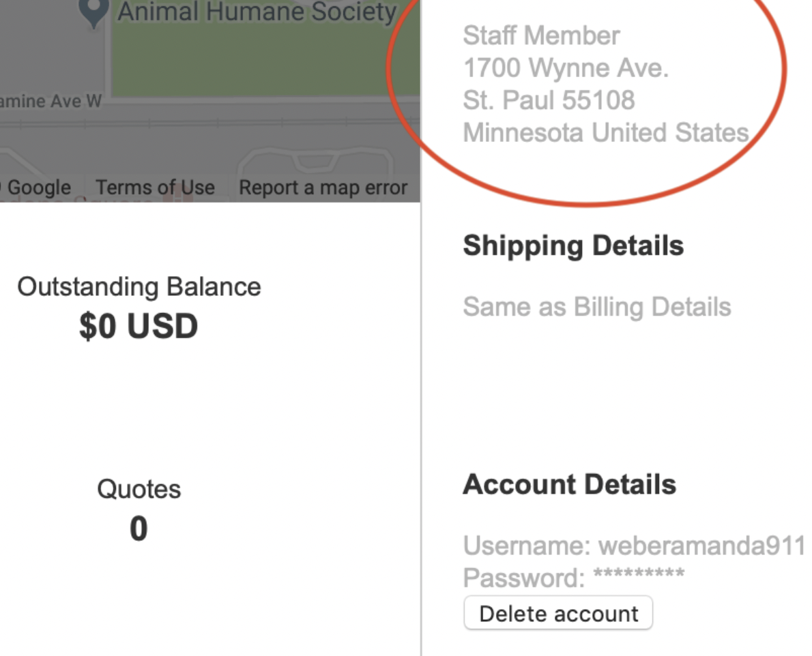Open the Terms of Use link
812x656 pixels.
point(155,188)
